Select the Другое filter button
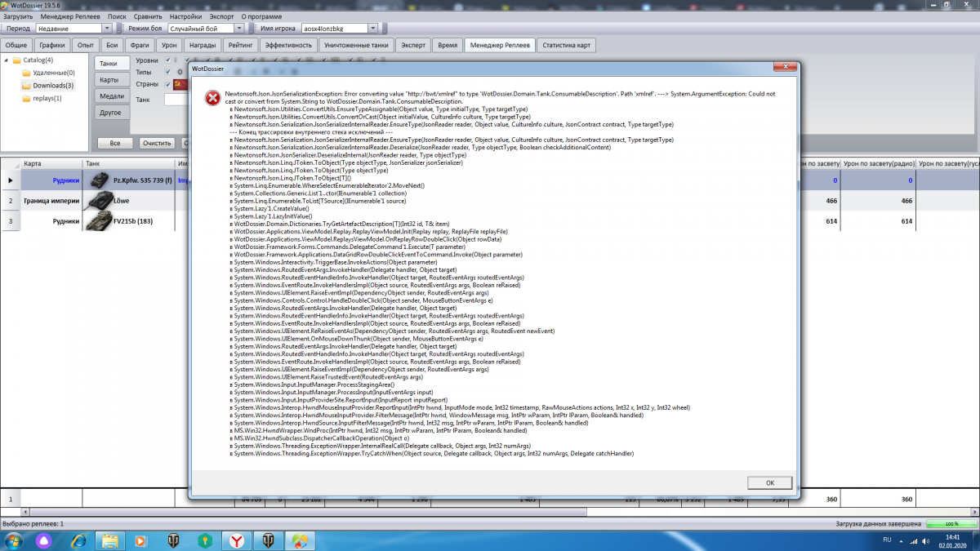Screen dimensions: 980x551 click(x=110, y=112)
